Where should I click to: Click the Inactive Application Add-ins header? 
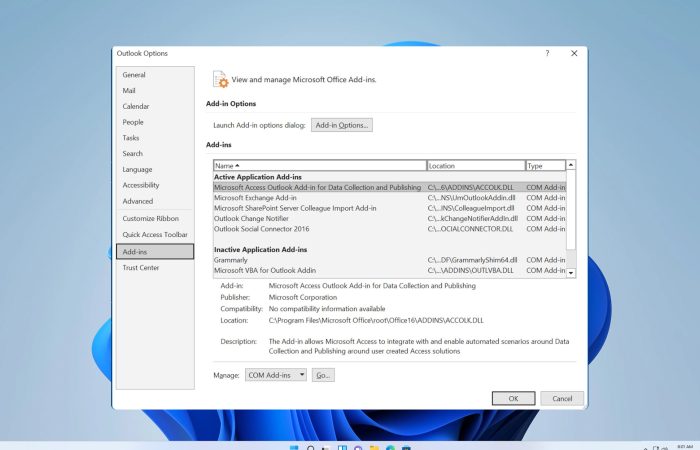point(261,250)
